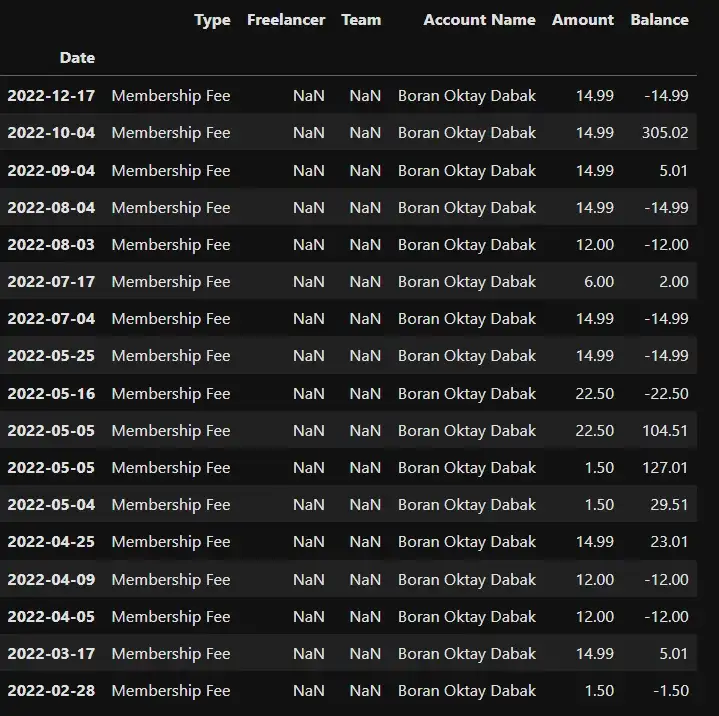Select the date cell '2022-05-16'

pos(51,394)
